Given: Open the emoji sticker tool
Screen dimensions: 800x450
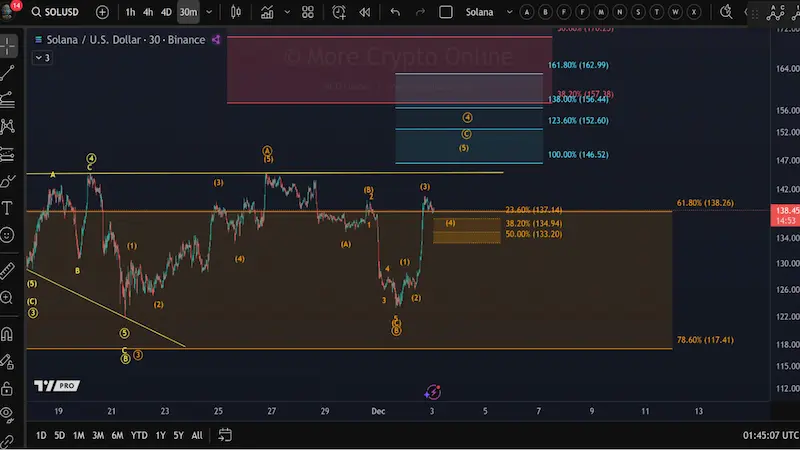Looking at the screenshot, I should pyautogui.click(x=8, y=235).
